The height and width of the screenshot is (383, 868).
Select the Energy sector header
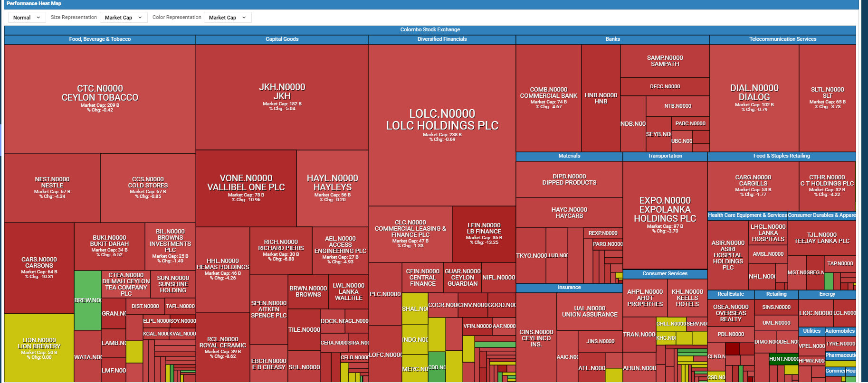[827, 294]
